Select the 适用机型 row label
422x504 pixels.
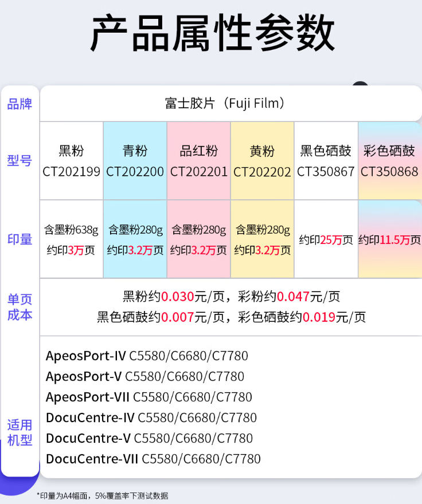(20, 432)
